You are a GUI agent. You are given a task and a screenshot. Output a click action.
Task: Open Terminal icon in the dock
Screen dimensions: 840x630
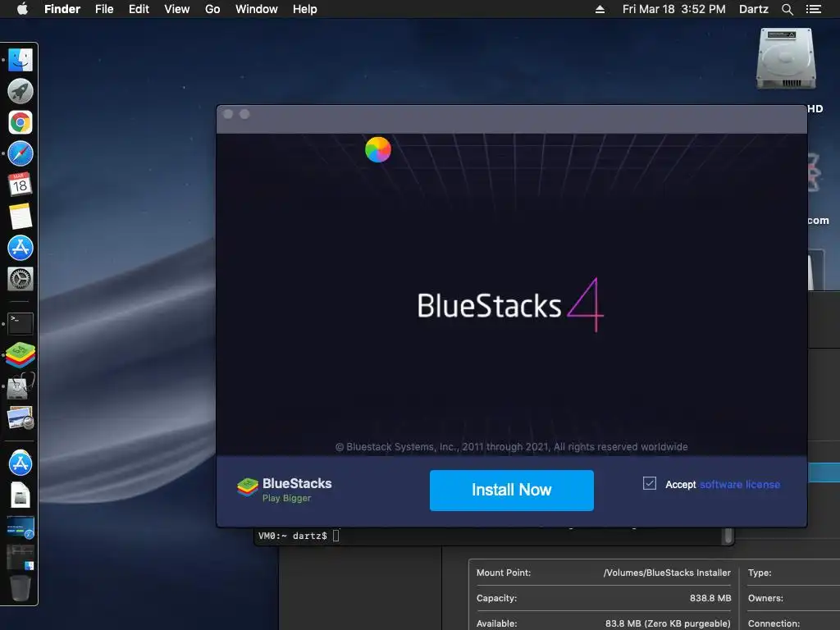(21, 323)
